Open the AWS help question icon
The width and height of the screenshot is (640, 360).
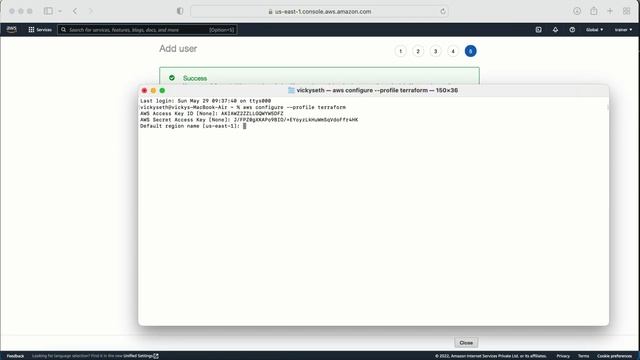pyautogui.click(x=572, y=29)
